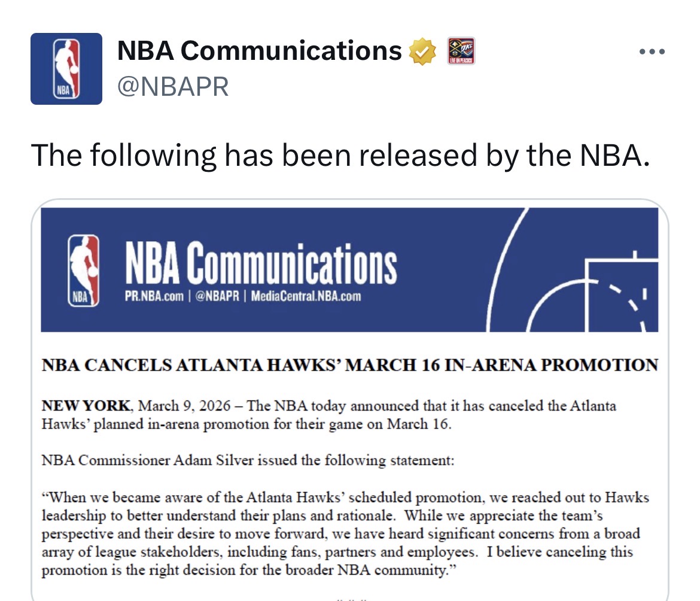Click @NBAPR in the blue banner
Image resolution: width=700 pixels, height=601 pixels.
point(217,296)
